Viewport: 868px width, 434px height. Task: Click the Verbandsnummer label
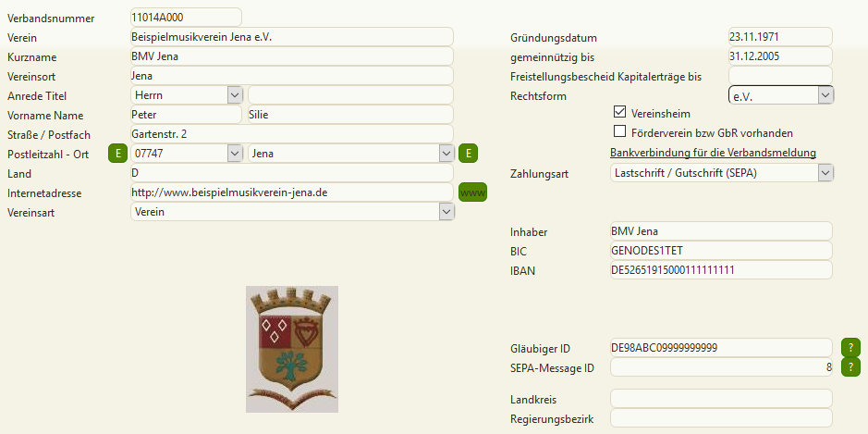point(51,19)
